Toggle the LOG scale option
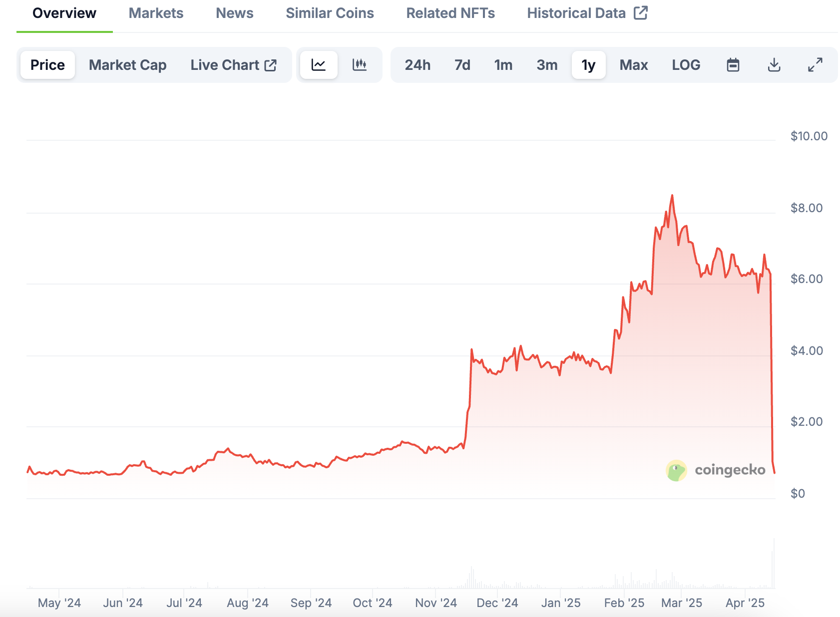This screenshot has width=840, height=617. (686, 65)
